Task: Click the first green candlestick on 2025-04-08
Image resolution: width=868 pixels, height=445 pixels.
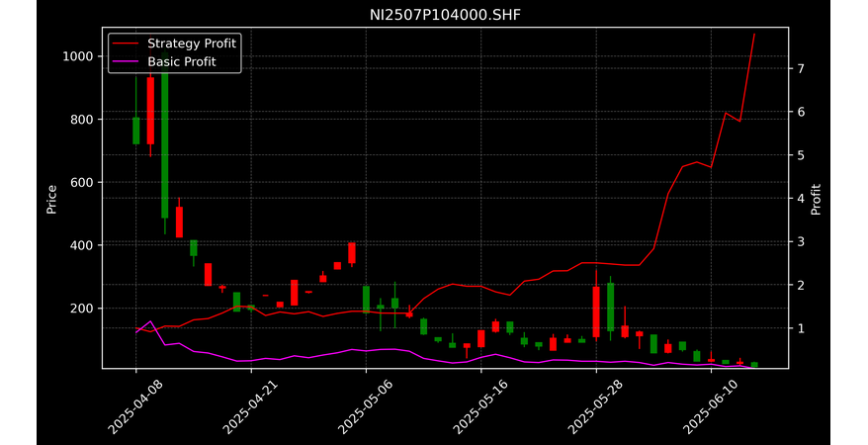Action: (136, 131)
